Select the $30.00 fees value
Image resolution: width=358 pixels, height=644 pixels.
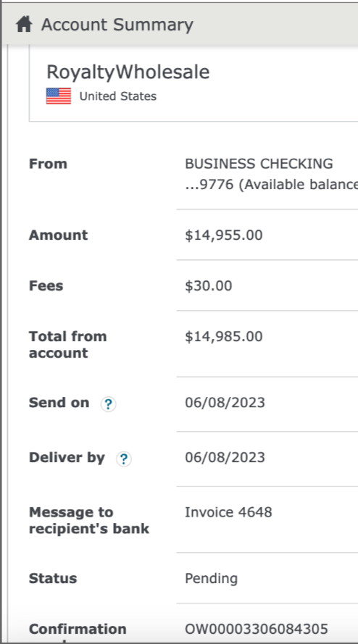(209, 286)
